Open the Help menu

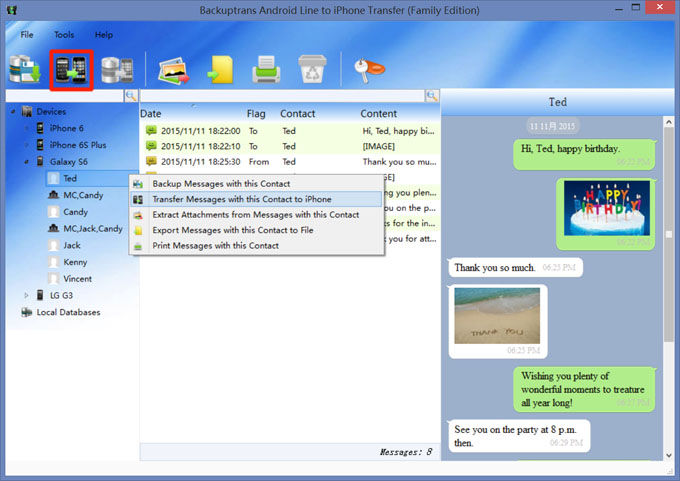pos(104,35)
